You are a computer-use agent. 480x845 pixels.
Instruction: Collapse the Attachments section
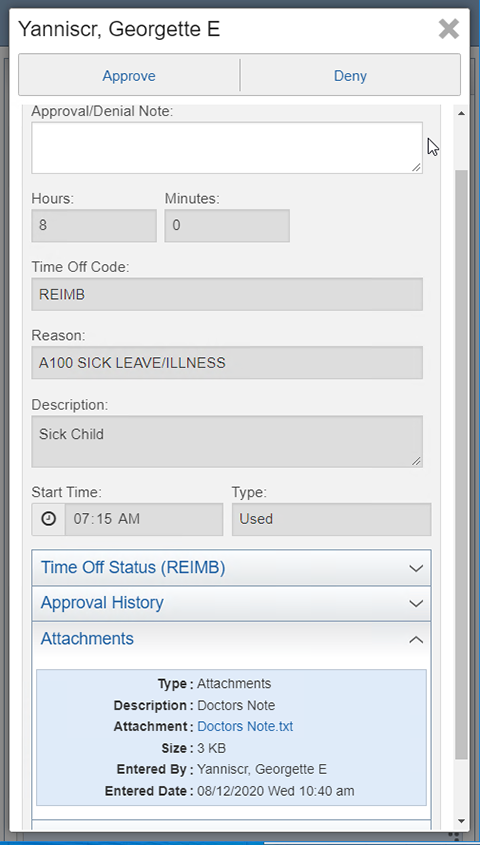click(231, 639)
